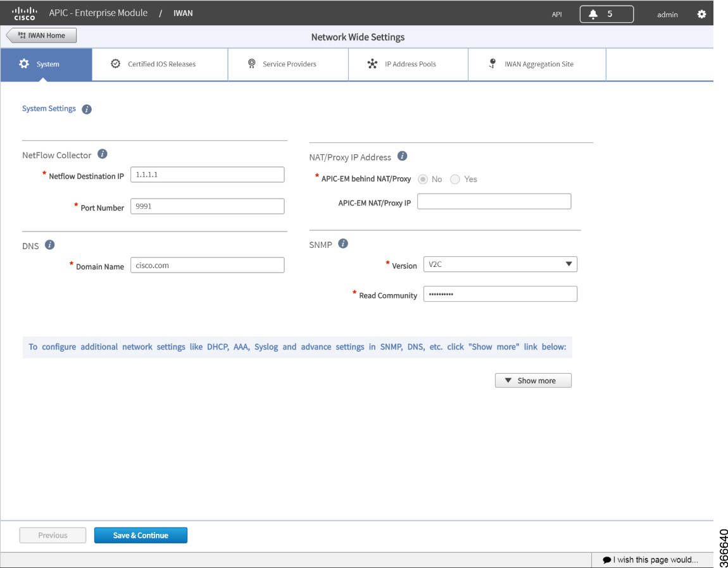Viewport: 728px width, 568px height.
Task: Open the API link in the header
Action: pyautogui.click(x=556, y=15)
